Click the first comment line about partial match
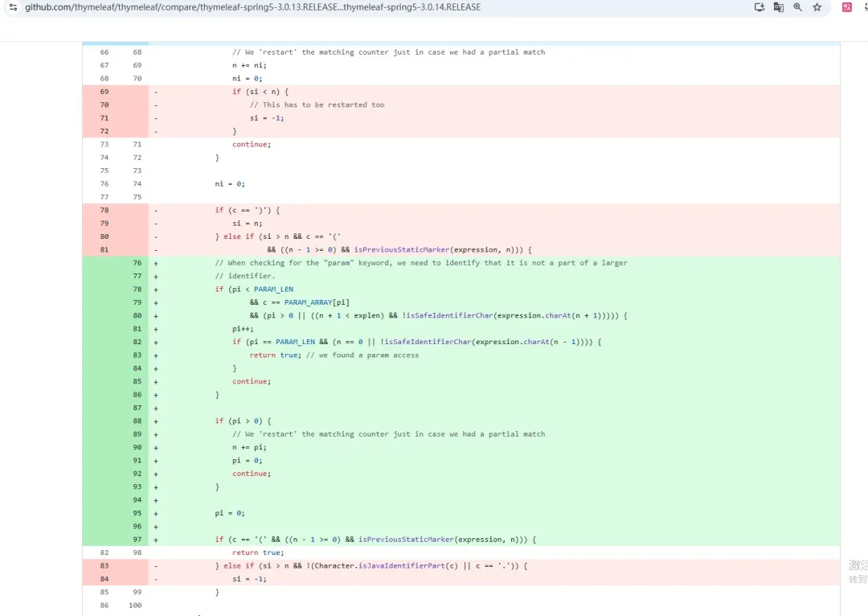 (389, 52)
